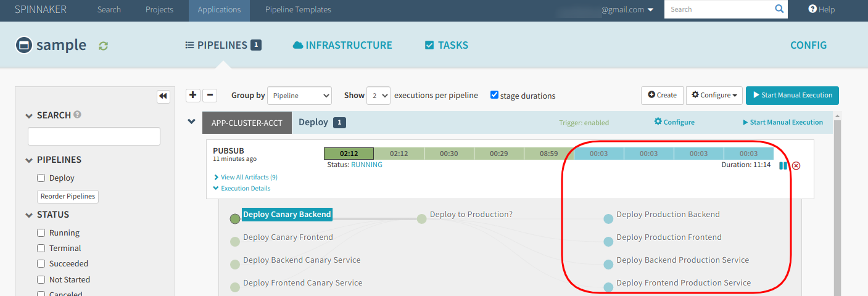Click the search magnifier icon in top bar
This screenshot has width=868, height=296.
(780, 9)
